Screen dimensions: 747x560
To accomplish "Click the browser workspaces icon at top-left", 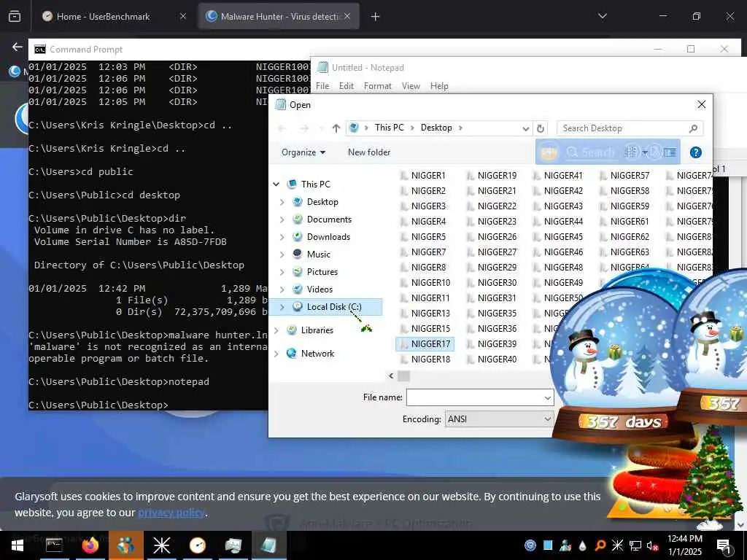I will (15, 16).
